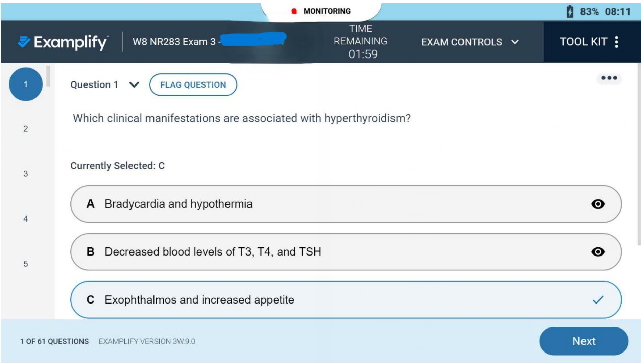This screenshot has height=364, width=641.
Task: Open the Exam Controls dropdown
Action: tap(469, 41)
